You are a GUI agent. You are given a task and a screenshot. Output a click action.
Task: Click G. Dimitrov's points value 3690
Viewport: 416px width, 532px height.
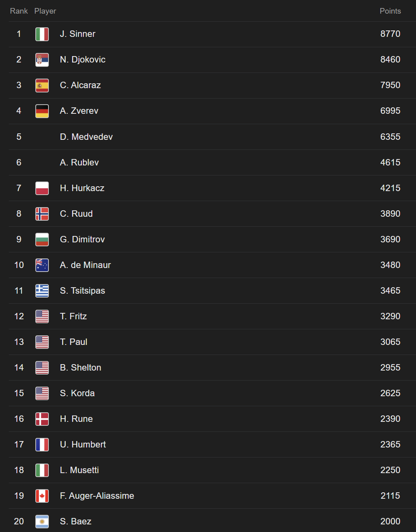point(390,239)
